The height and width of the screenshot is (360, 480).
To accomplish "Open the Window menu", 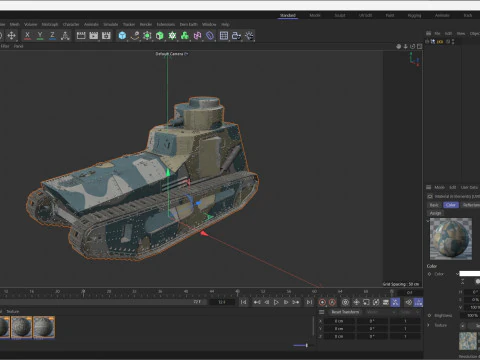I will 209,24.
